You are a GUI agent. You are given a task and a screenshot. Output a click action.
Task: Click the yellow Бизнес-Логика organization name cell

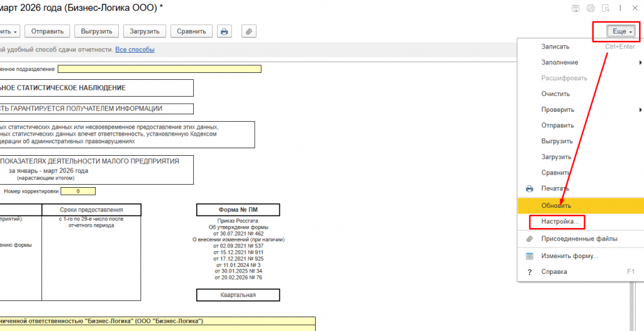(x=158, y=321)
